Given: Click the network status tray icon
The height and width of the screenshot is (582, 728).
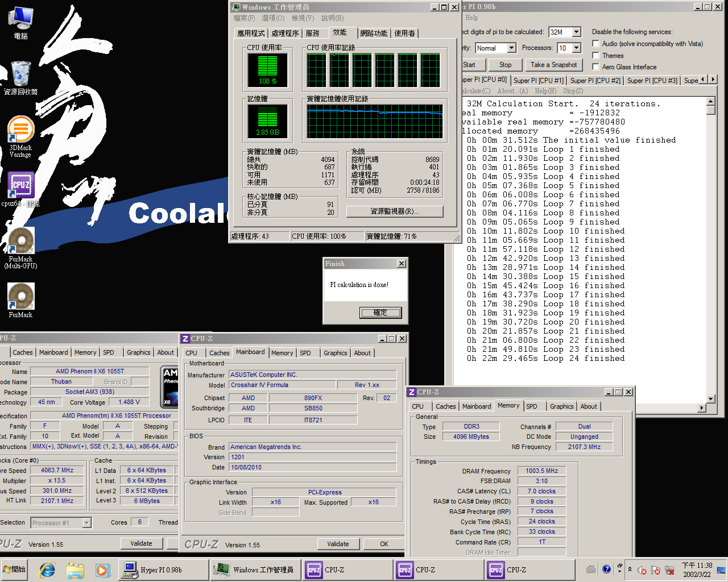Looking at the screenshot, I should 669,569.
